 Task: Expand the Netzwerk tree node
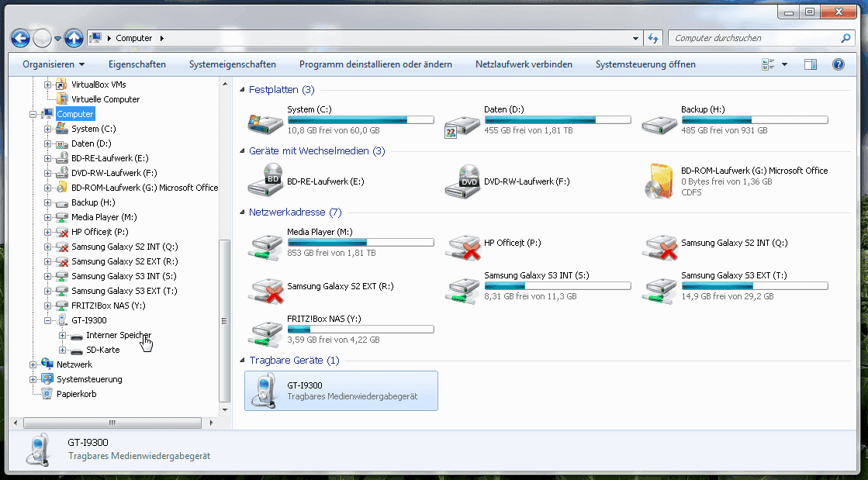[33, 364]
